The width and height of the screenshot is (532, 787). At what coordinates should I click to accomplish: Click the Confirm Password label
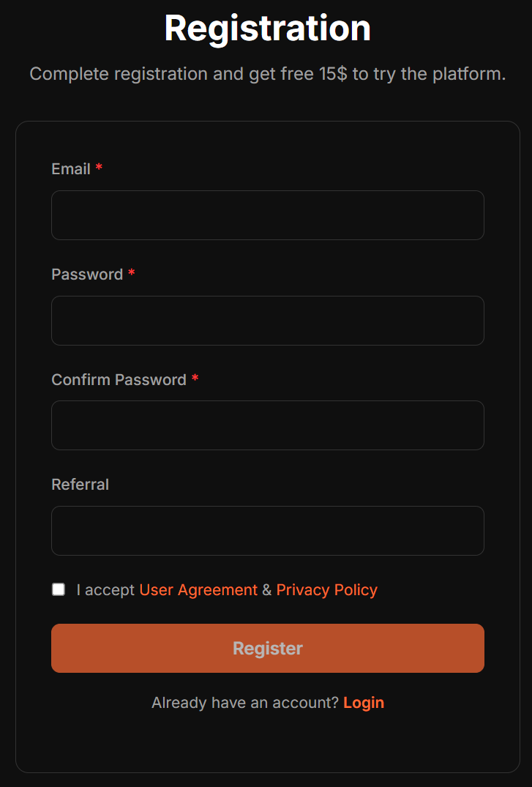coord(119,379)
